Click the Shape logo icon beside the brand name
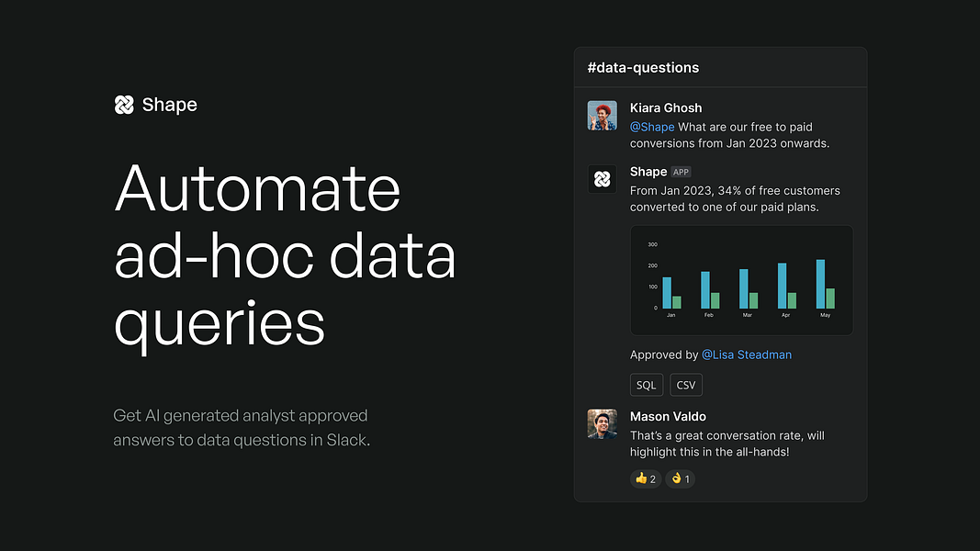The image size is (980, 551). point(124,105)
